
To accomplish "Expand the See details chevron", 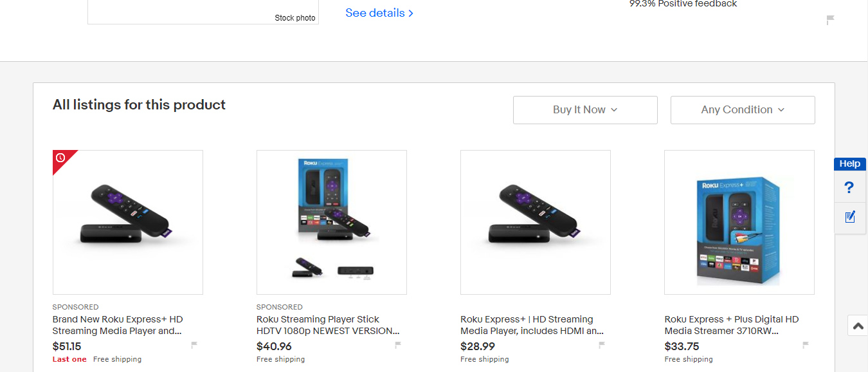I will [x=411, y=13].
